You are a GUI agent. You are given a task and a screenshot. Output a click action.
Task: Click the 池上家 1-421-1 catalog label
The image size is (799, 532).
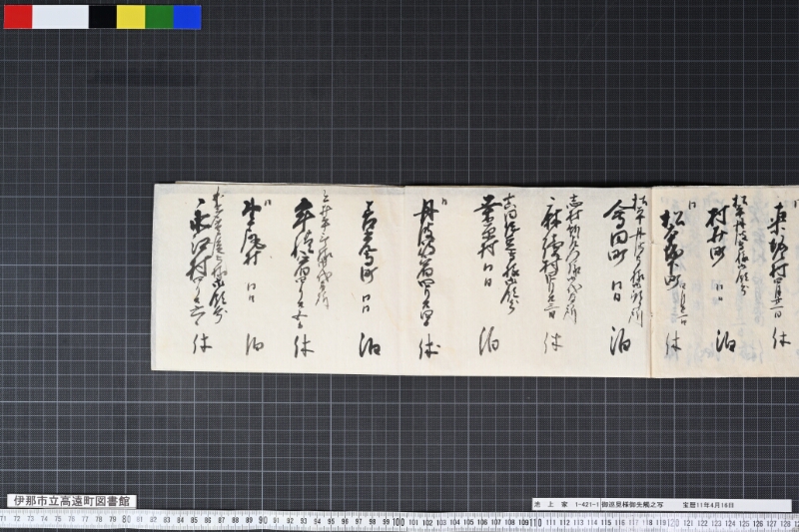(x=566, y=505)
